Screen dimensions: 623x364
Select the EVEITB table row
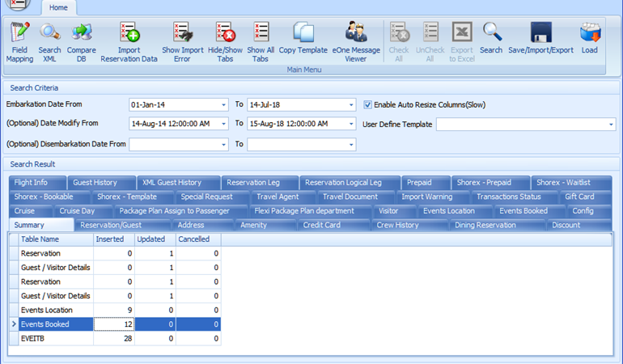(115, 339)
